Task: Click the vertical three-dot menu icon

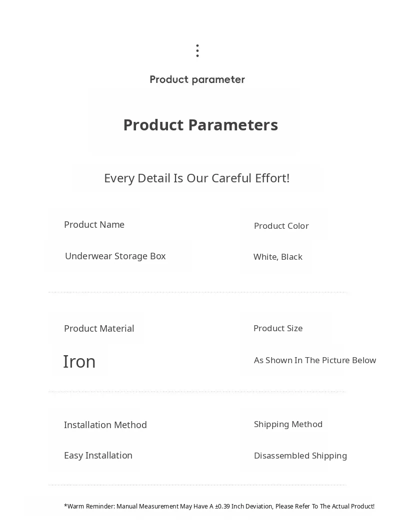Action: click(197, 50)
